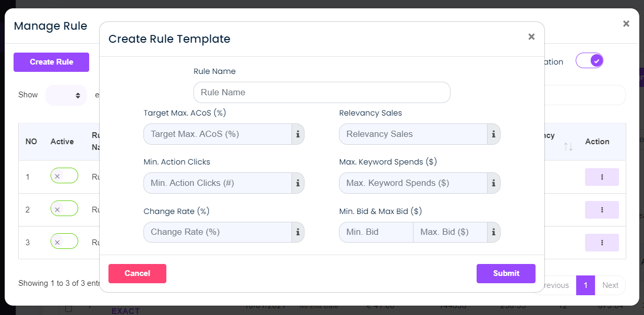
Task: Click info icon beside Max. Bid field
Action: point(493,232)
